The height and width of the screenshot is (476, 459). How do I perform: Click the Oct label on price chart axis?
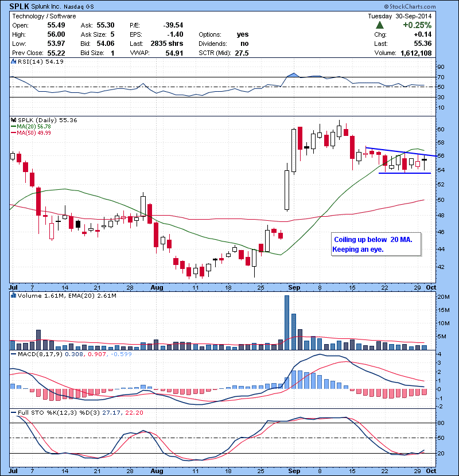(x=431, y=287)
